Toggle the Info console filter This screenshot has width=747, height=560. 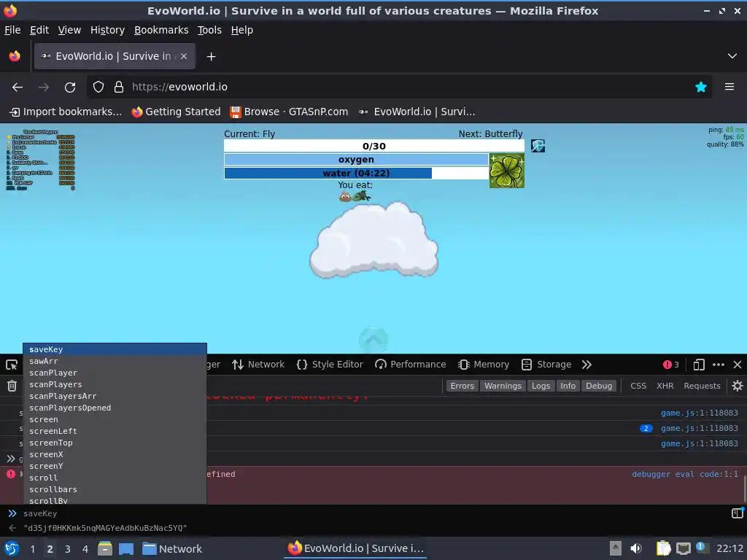[x=568, y=386]
